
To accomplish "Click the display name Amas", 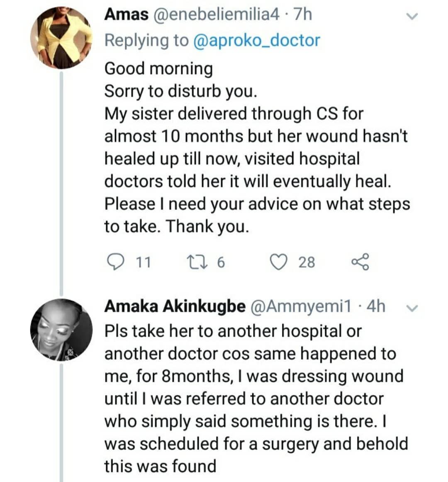I will coord(126,15).
